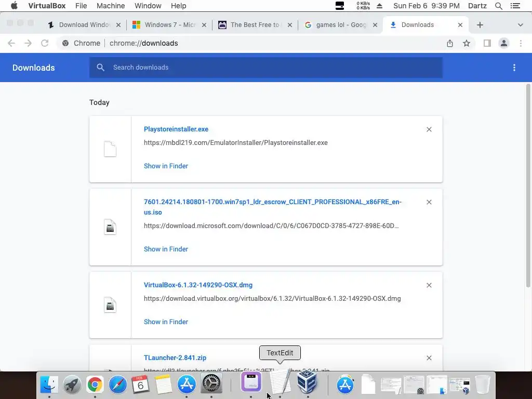Toggle the Chrome side panel icon
The width and height of the screenshot is (532, 399).
pos(487,43)
